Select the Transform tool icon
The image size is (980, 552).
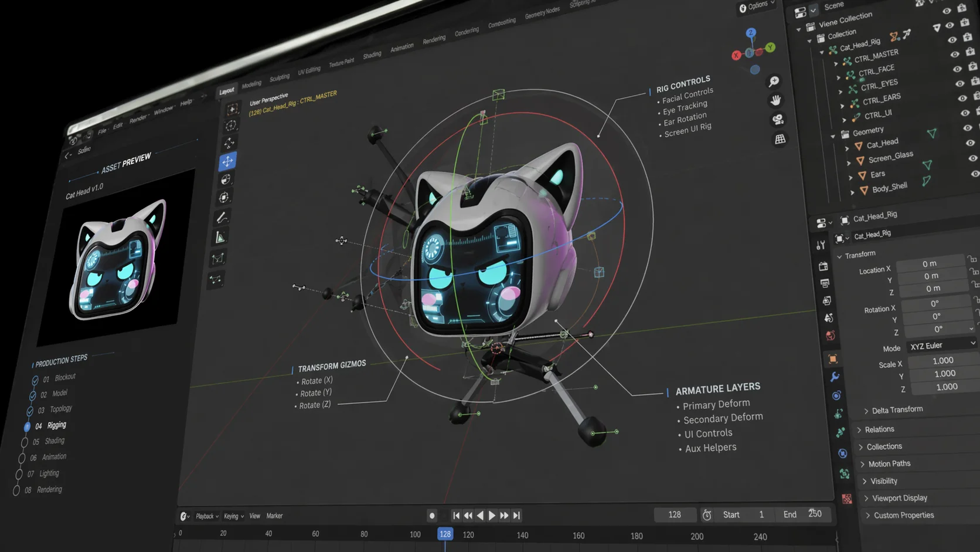point(224,198)
